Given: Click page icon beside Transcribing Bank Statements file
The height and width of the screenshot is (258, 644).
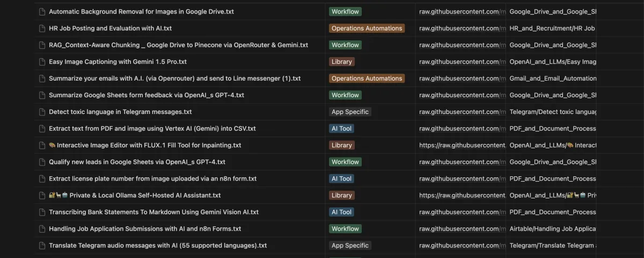Looking at the screenshot, I should tap(41, 212).
